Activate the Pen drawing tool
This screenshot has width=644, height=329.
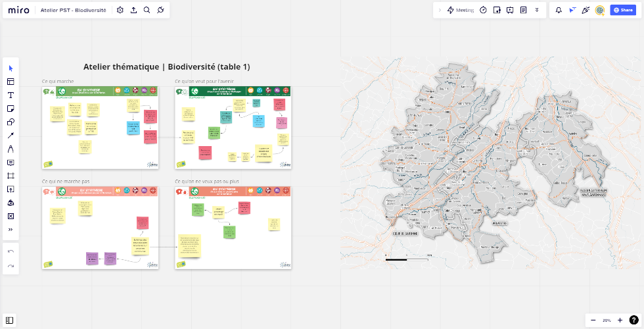tap(11, 149)
